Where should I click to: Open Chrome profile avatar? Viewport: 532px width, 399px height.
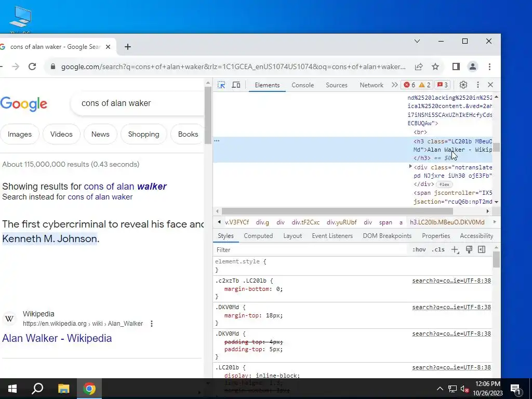pos(473,66)
